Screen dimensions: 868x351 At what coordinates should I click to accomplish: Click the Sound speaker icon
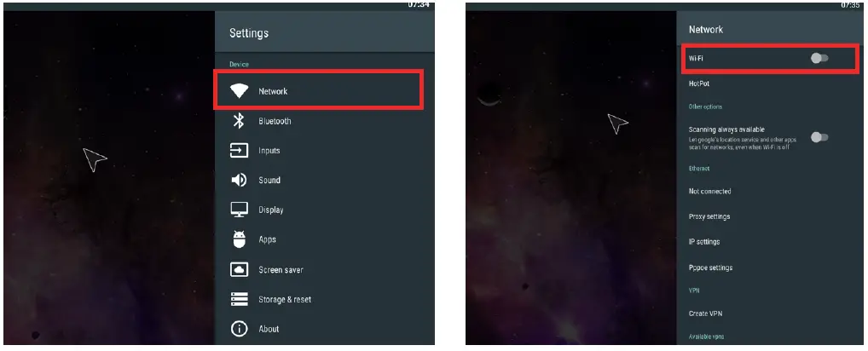pyautogui.click(x=239, y=181)
